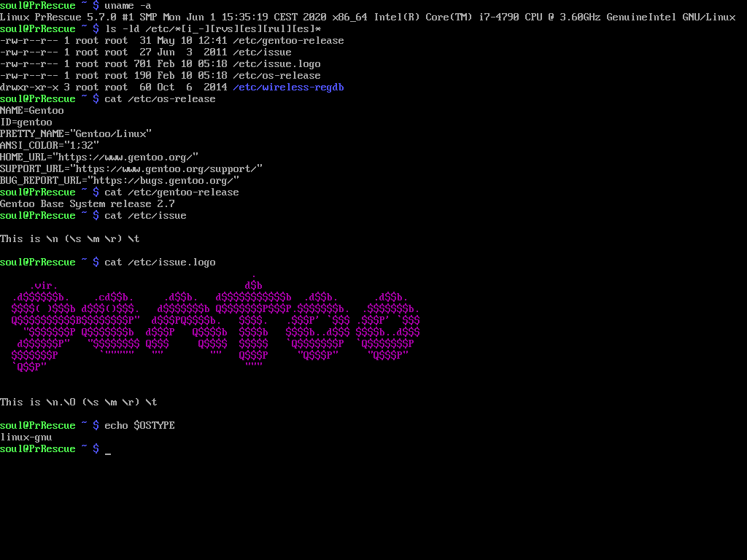
Task: Click 'Gentoo Base System release 2.7' output
Action: [88, 204]
